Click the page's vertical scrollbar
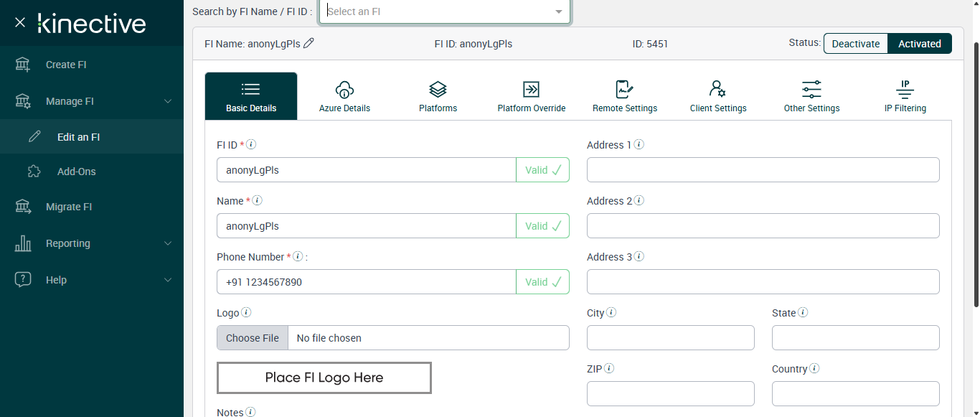 click(975, 172)
